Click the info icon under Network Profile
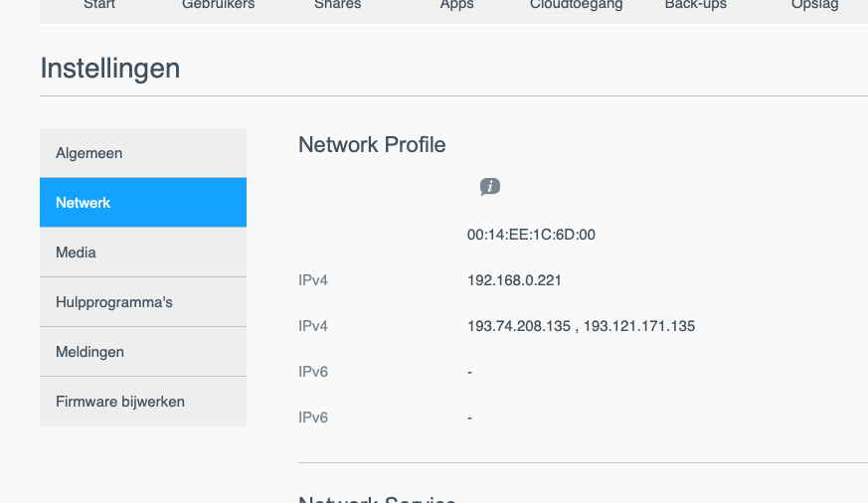This screenshot has height=503, width=868. coord(489,187)
